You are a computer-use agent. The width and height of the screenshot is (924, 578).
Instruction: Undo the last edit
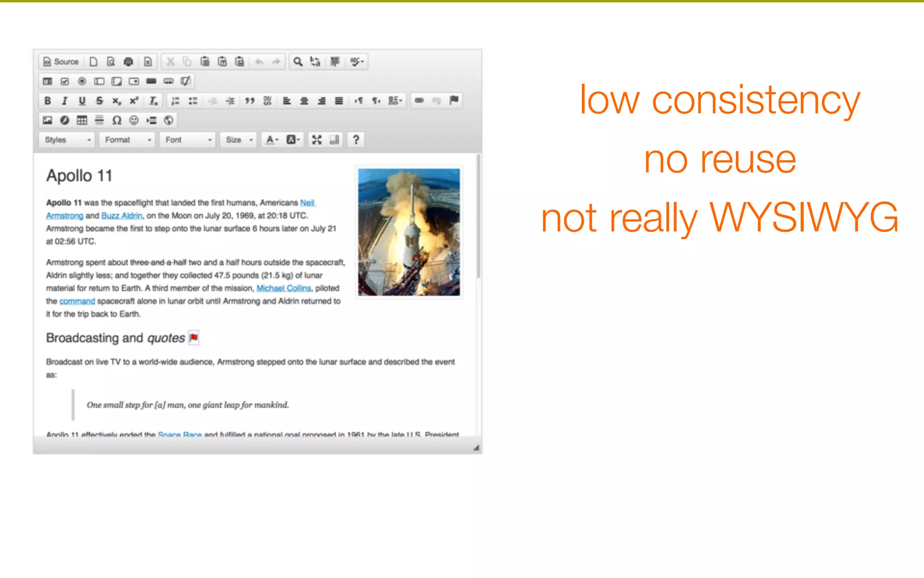[x=259, y=61]
